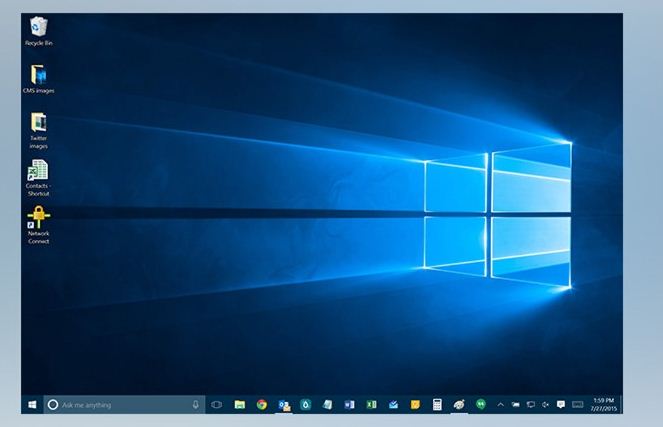Click the network status tray icon
663x427 pixels.
point(530,405)
